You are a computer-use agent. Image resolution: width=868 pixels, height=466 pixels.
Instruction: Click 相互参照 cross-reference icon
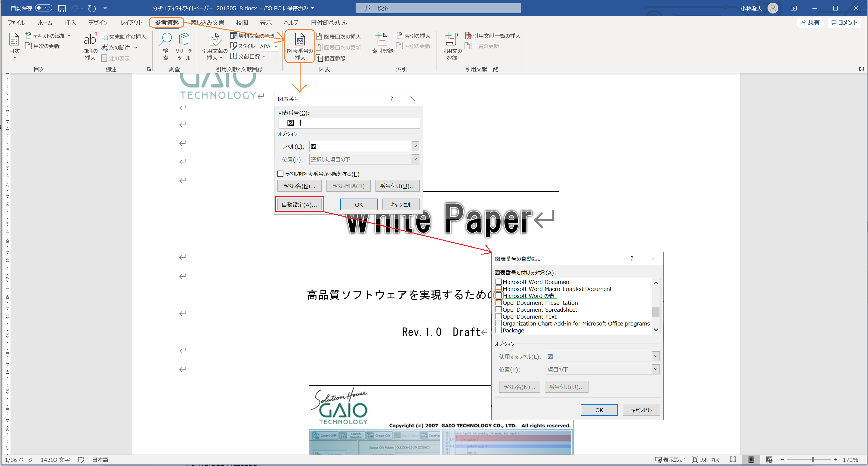319,58
